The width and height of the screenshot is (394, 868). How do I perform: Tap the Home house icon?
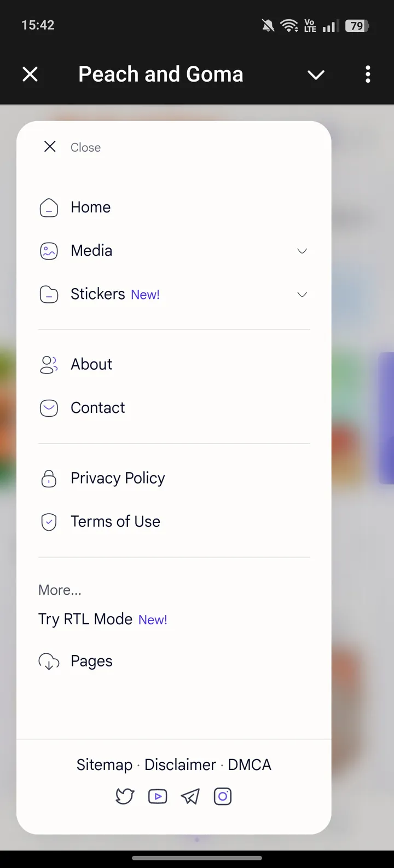[49, 208]
